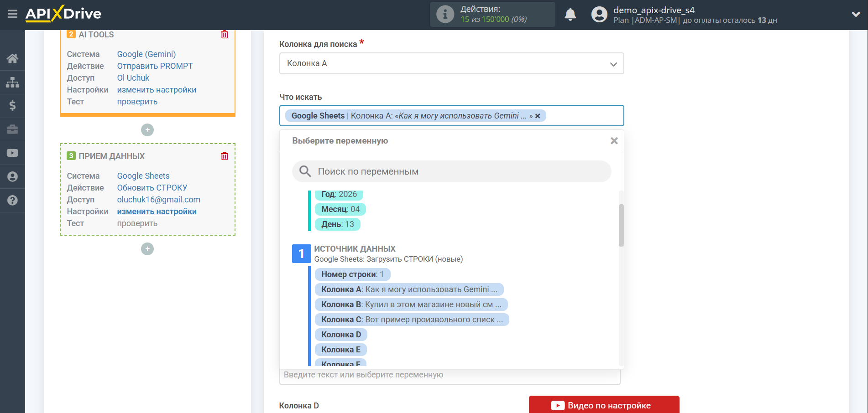Open the YouTube video icon in sidebar
Image resolution: width=868 pixels, height=413 pixels.
pos(12,153)
